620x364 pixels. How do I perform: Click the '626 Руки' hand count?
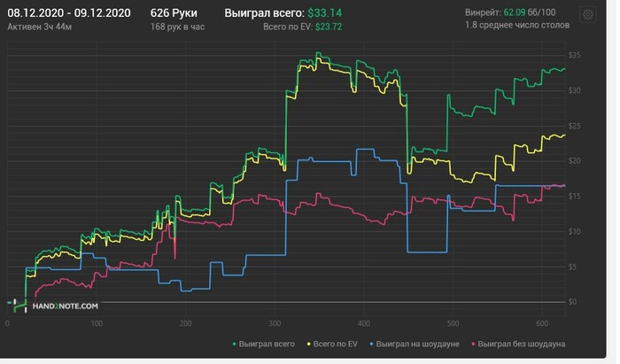(x=174, y=14)
